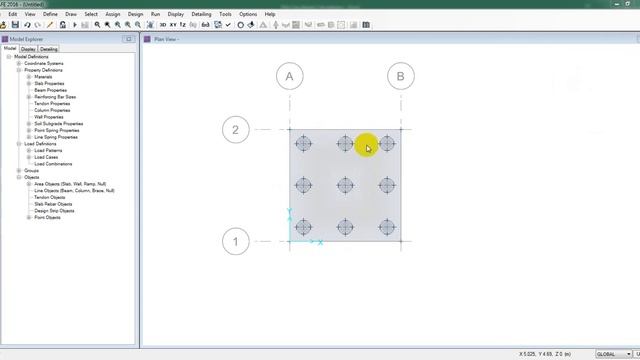
Task: Click the X Y Z coordinate readout in status bar
Action: click(x=545, y=354)
